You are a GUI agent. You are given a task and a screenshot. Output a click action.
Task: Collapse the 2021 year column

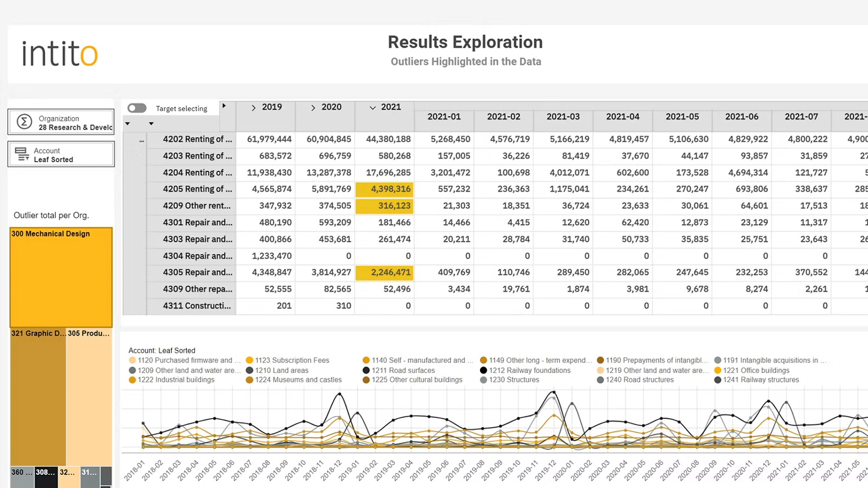click(x=373, y=108)
